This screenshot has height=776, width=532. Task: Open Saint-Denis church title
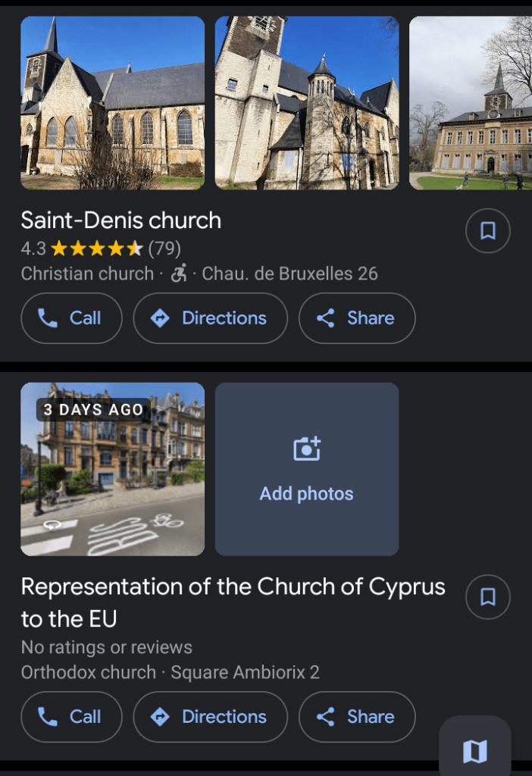(x=121, y=221)
